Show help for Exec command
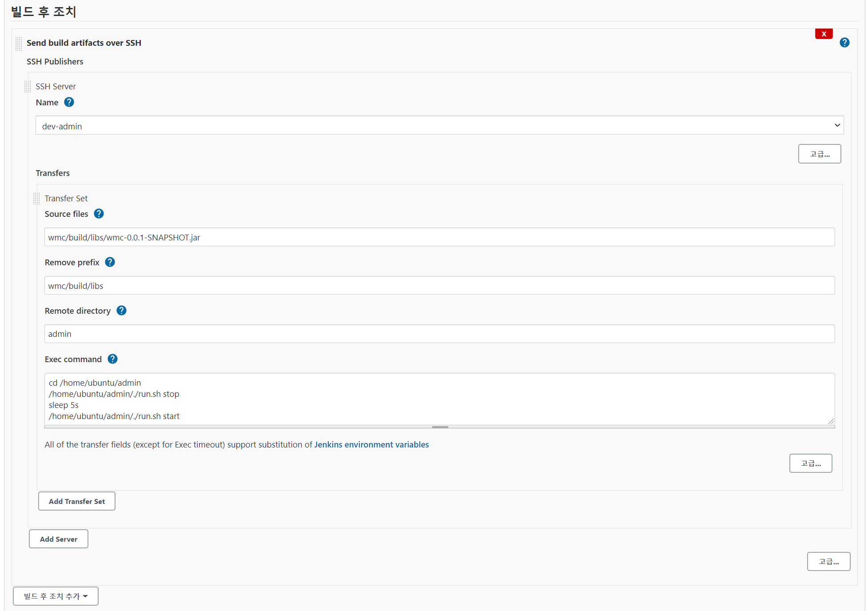The image size is (868, 611). tap(112, 359)
